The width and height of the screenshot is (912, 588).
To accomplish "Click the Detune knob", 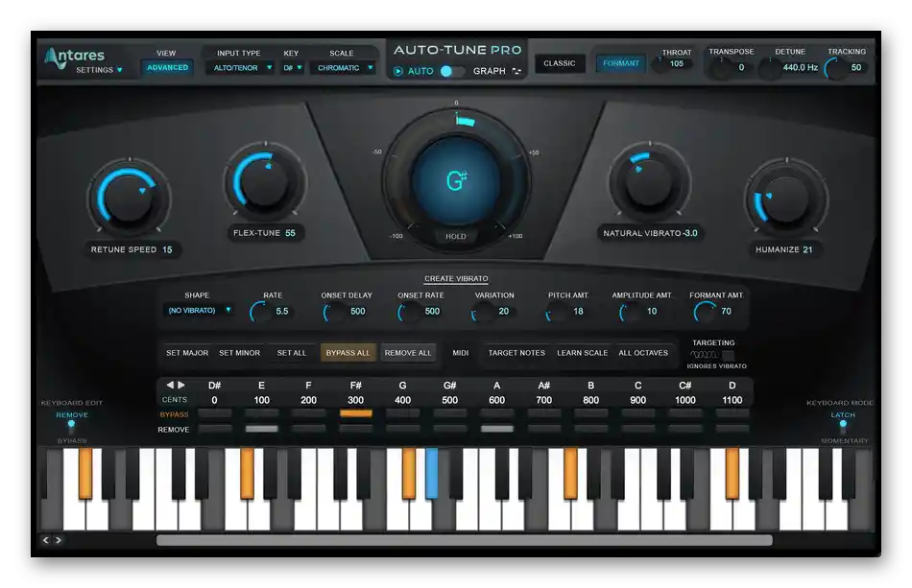I will coord(770,68).
